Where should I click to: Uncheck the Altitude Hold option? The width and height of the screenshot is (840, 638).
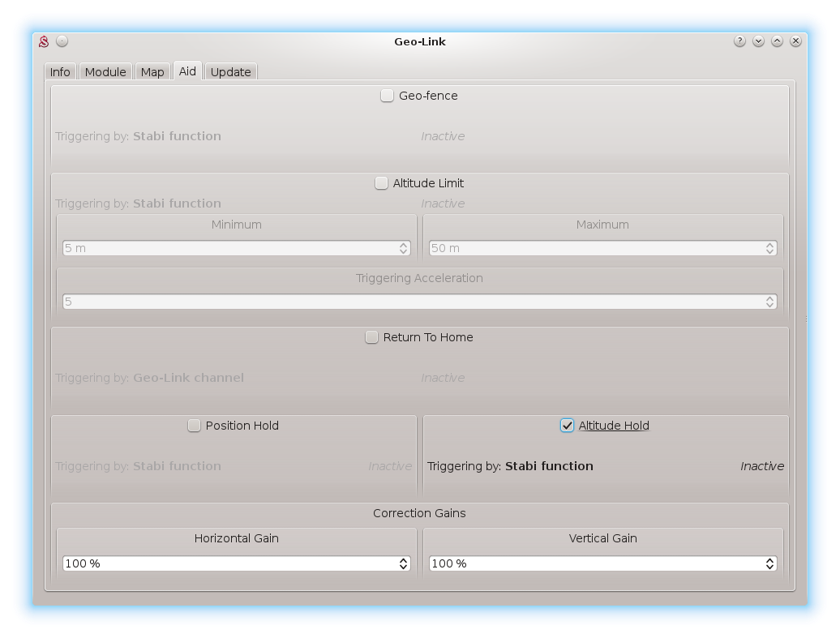[567, 426]
